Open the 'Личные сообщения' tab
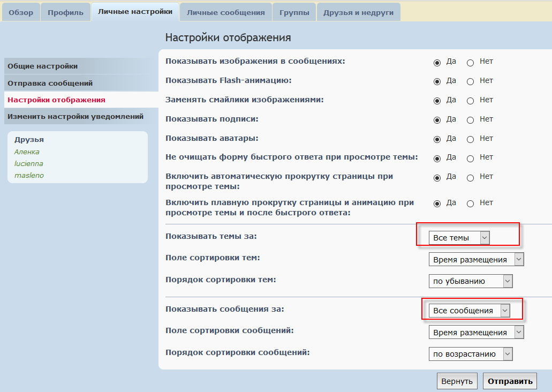552x392 pixels. pos(225,12)
